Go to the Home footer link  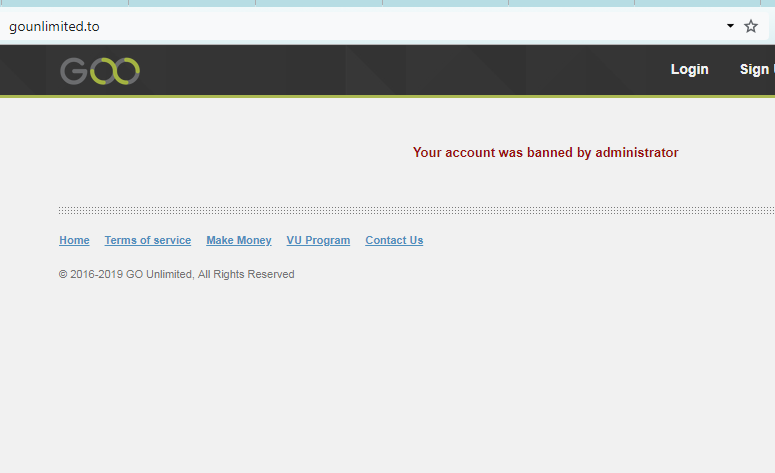pyautogui.click(x=74, y=240)
